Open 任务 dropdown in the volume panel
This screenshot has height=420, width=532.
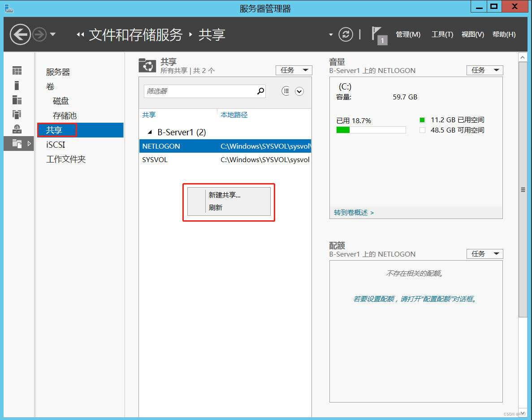[485, 70]
